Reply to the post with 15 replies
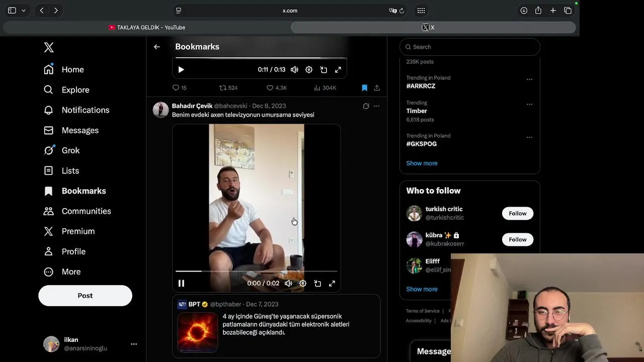This screenshot has height=362, width=644. click(180, 87)
